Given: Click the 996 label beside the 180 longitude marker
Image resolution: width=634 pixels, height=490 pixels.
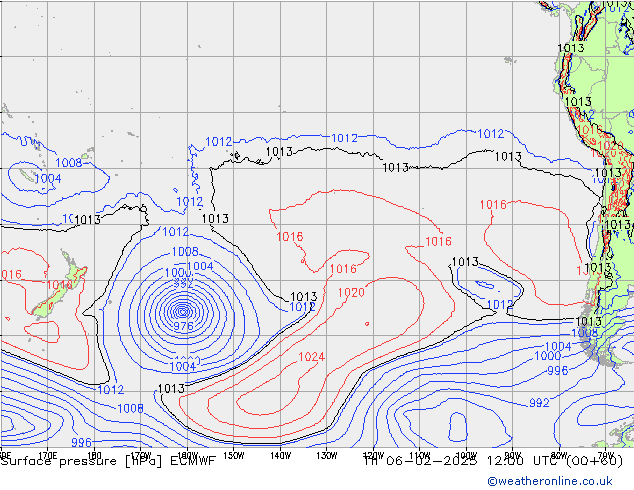Looking at the screenshot, I should pyautogui.click(x=81, y=442).
